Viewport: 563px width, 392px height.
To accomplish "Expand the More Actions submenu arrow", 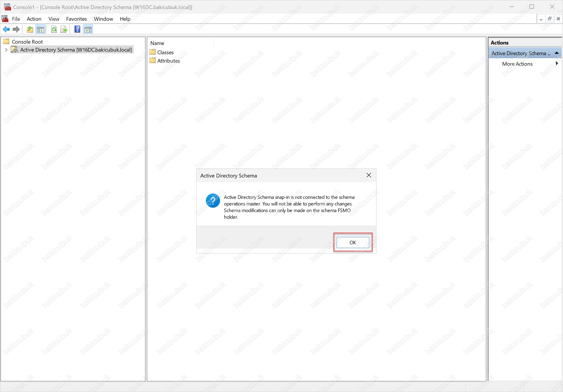I will (x=557, y=63).
